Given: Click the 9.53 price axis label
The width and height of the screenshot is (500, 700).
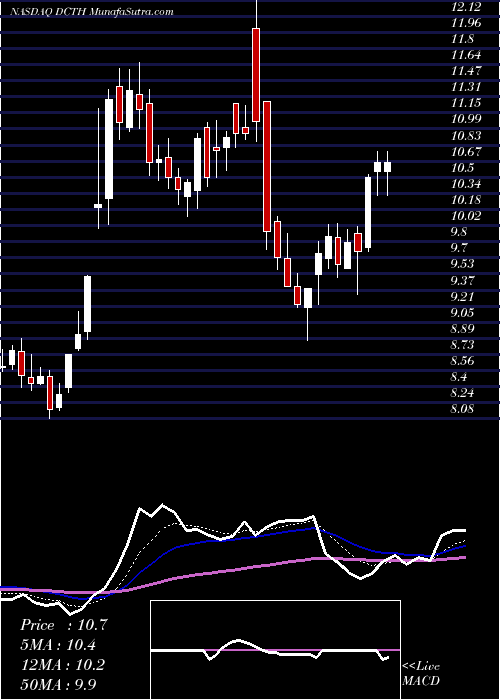Looking at the screenshot, I should point(463,264).
